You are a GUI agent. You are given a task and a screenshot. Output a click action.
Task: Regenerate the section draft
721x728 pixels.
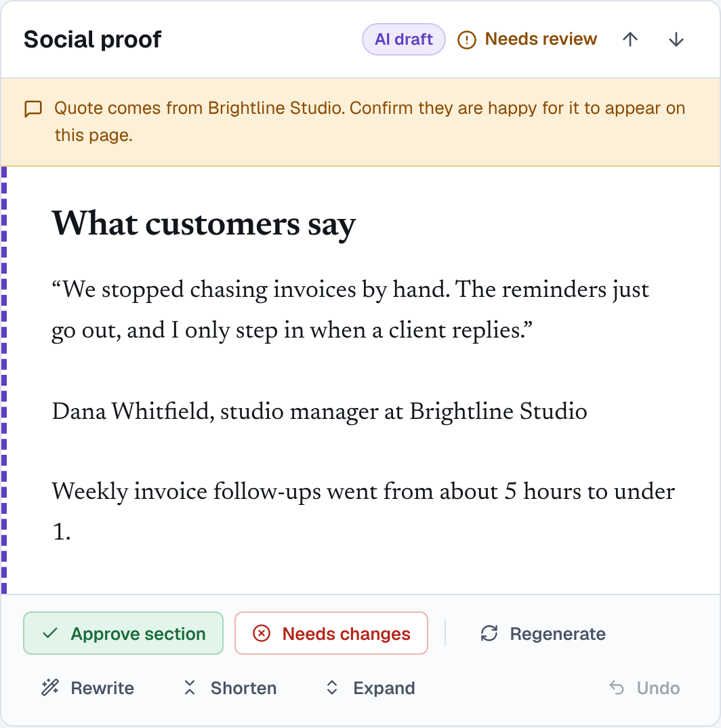click(543, 633)
